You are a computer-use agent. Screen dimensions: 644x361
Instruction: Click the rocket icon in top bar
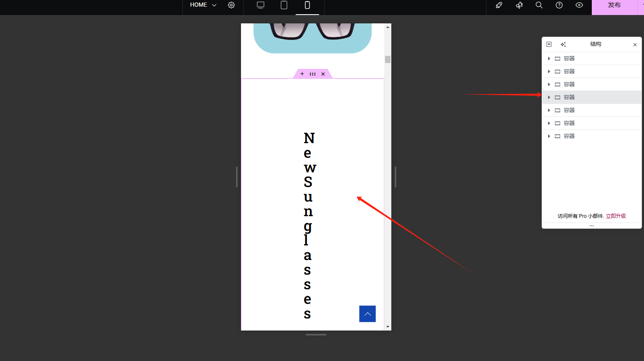click(x=499, y=5)
